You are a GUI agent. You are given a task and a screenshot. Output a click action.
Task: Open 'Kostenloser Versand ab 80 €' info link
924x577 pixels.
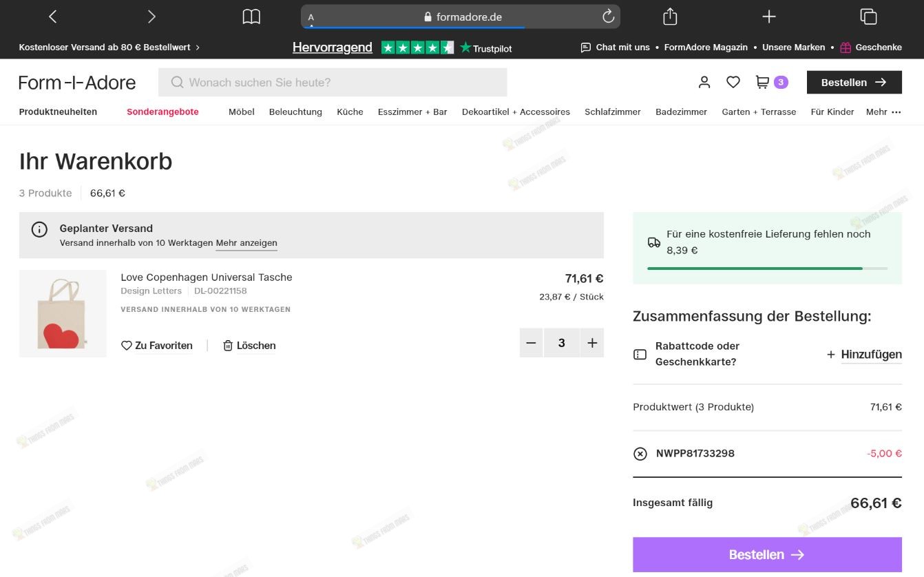point(109,48)
